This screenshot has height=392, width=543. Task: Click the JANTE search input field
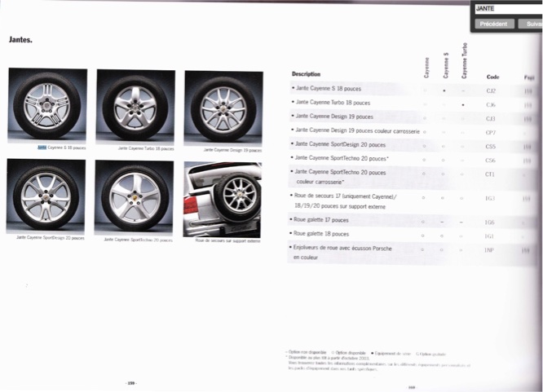click(509, 9)
